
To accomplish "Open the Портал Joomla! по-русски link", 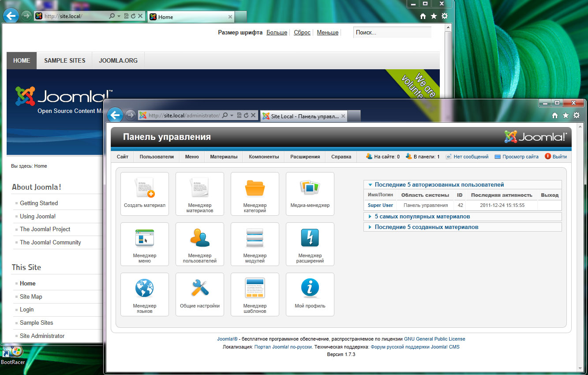I will [x=284, y=347].
